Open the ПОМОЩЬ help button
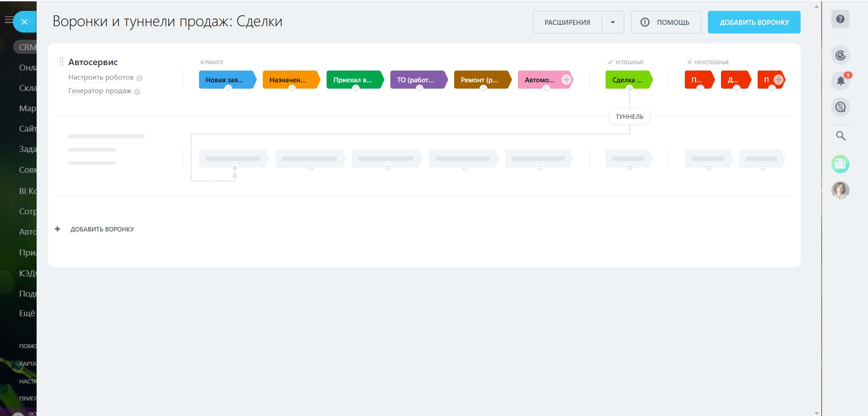The image size is (868, 416). point(666,22)
